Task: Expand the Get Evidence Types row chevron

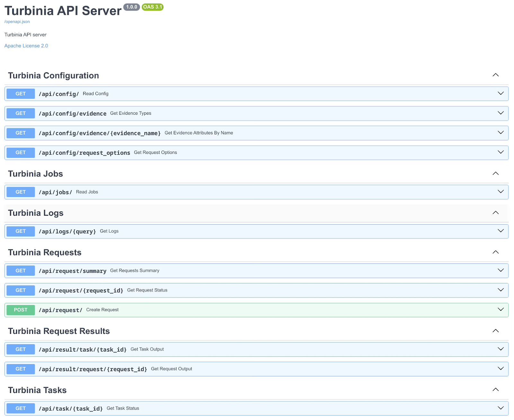Action: pos(501,113)
